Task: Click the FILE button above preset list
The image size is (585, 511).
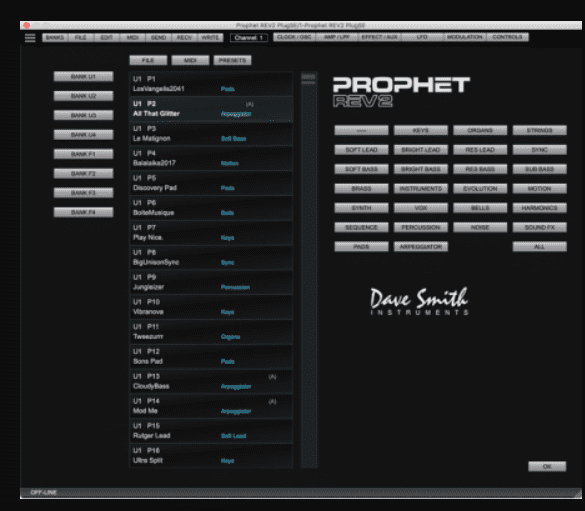Action: point(148,60)
